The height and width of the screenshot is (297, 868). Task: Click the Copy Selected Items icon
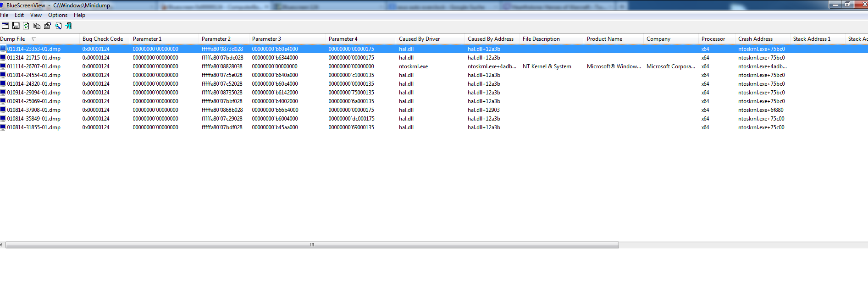coord(37,26)
